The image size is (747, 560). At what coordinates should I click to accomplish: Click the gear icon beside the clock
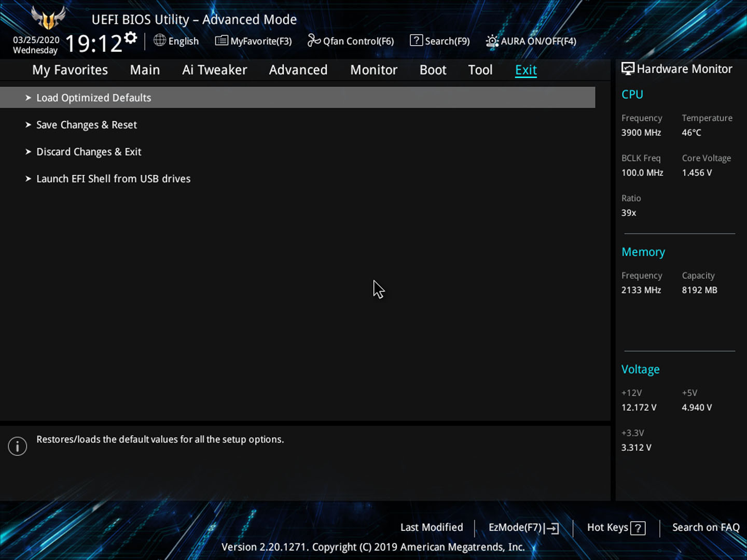click(131, 37)
